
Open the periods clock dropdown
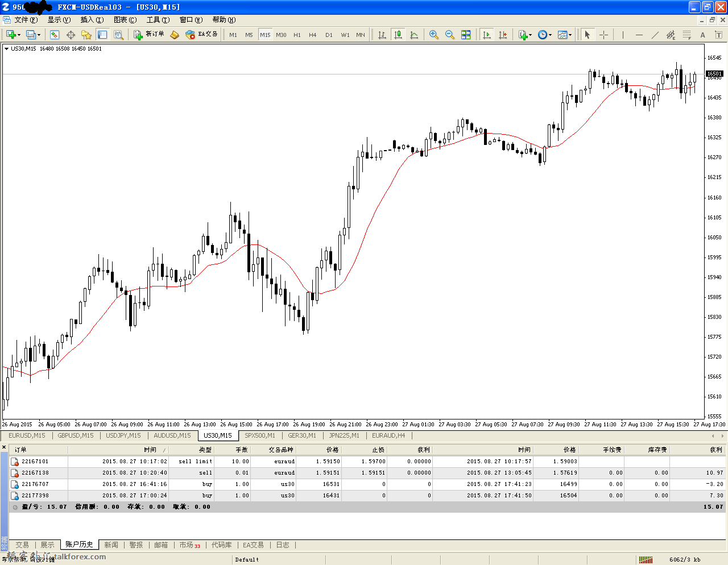pyautogui.click(x=545, y=35)
